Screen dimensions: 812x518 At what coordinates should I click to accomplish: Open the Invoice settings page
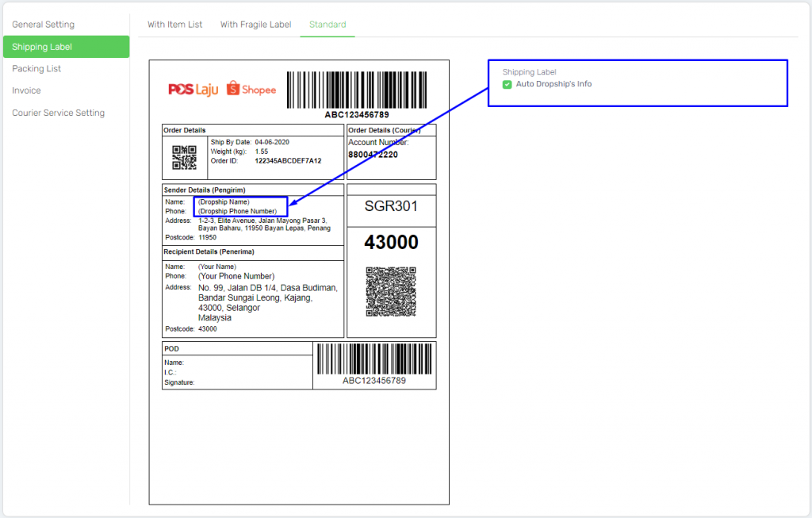26,90
